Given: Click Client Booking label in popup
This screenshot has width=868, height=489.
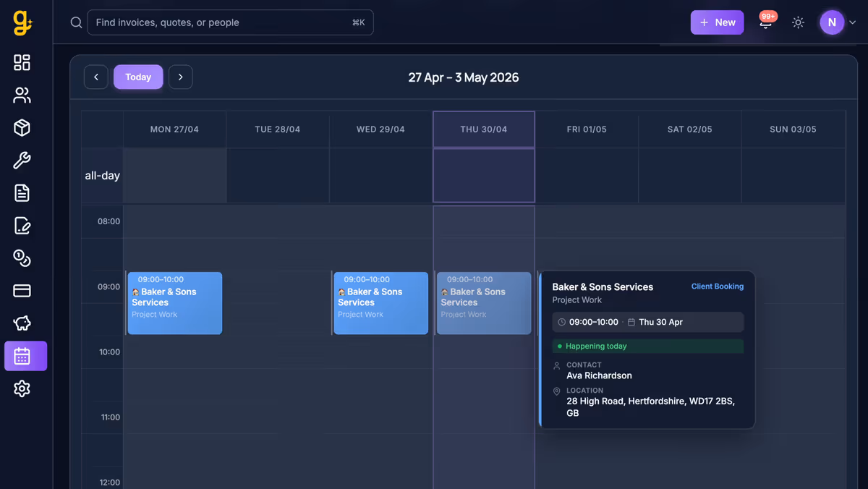Looking at the screenshot, I should (718, 286).
